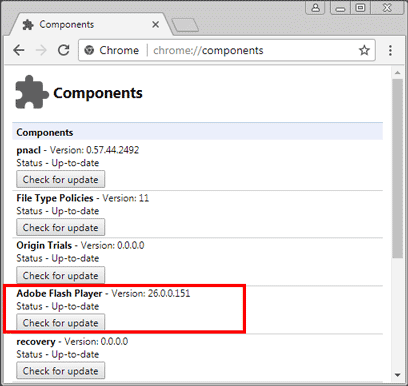
Task: Click the vertical scrollbar thumb
Action: (397, 168)
